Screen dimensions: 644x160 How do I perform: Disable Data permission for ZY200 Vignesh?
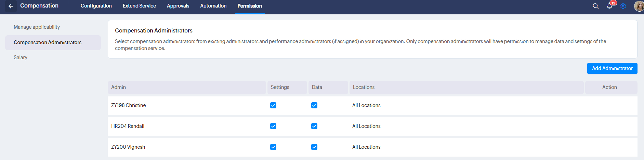[x=314, y=147]
